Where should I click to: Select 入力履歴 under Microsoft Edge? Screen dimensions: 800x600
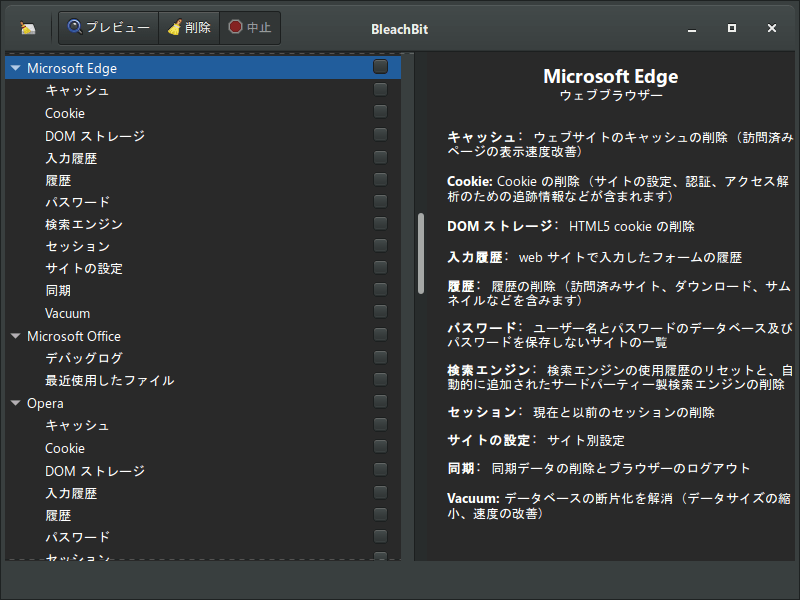click(x=203, y=158)
